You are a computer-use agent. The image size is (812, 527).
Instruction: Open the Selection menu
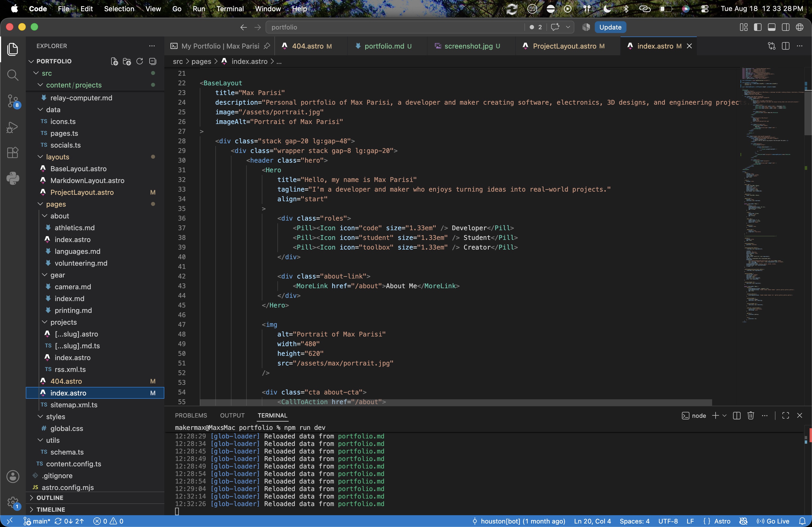[119, 9]
